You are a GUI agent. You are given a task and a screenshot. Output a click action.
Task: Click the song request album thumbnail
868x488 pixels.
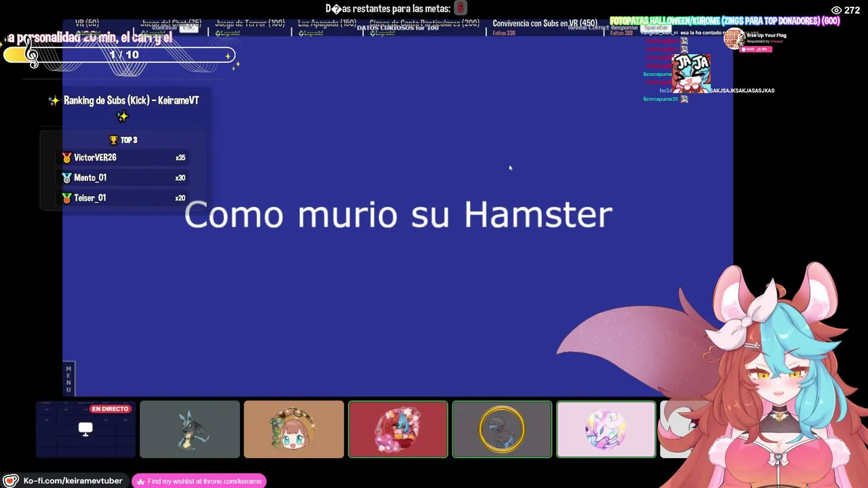(734, 40)
